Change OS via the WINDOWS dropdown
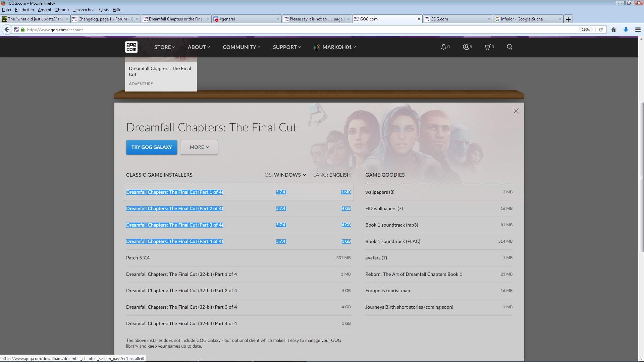 click(x=290, y=175)
